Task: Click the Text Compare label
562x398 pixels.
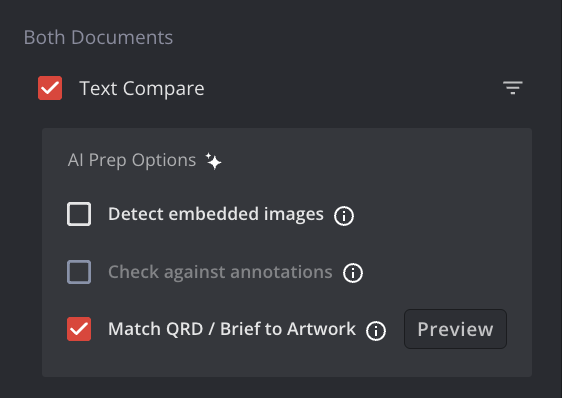Action: 142,89
